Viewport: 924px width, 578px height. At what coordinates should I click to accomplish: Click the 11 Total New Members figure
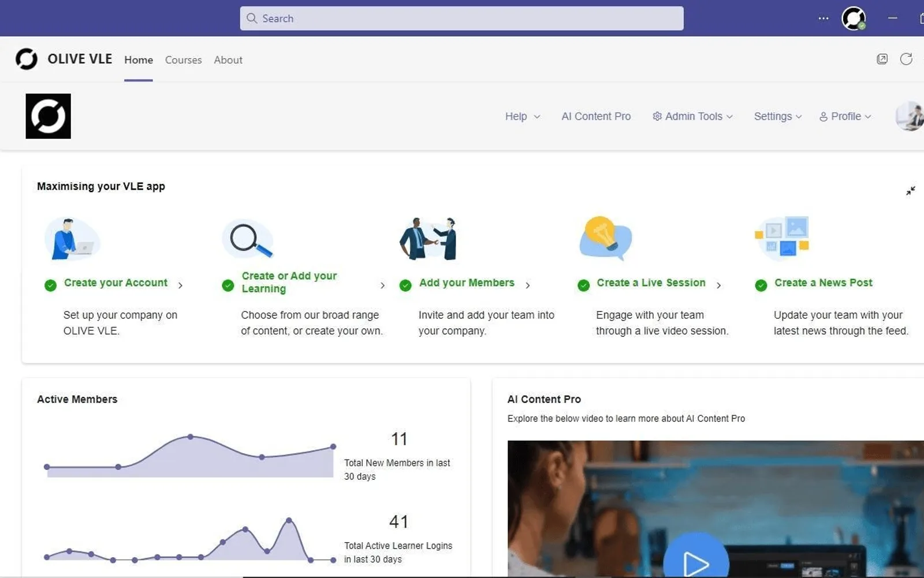(x=399, y=439)
